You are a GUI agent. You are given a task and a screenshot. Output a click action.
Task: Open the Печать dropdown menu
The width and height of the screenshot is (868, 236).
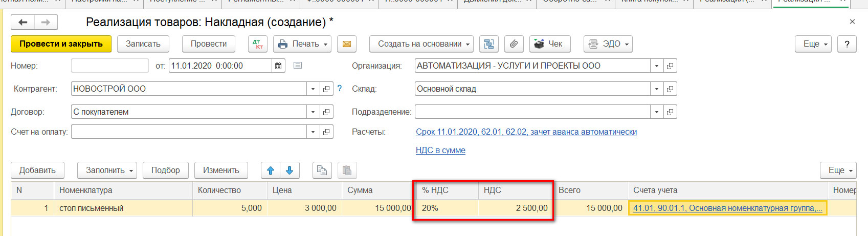302,44
